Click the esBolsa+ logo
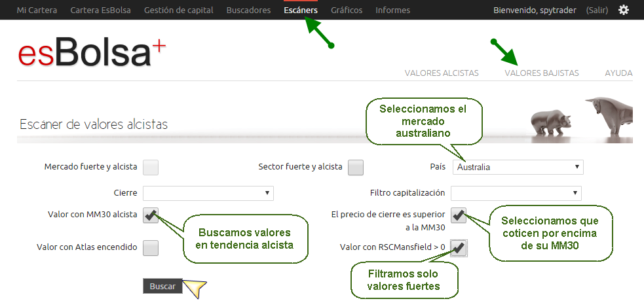 point(92,53)
